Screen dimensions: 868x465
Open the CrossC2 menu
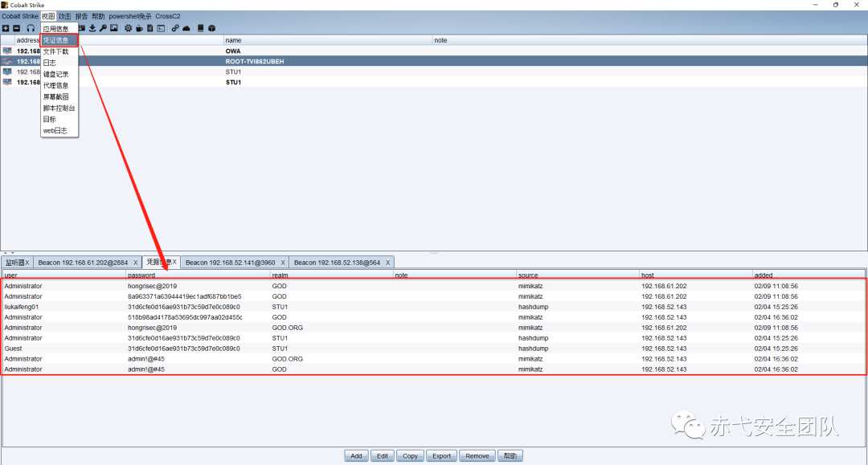(x=168, y=16)
